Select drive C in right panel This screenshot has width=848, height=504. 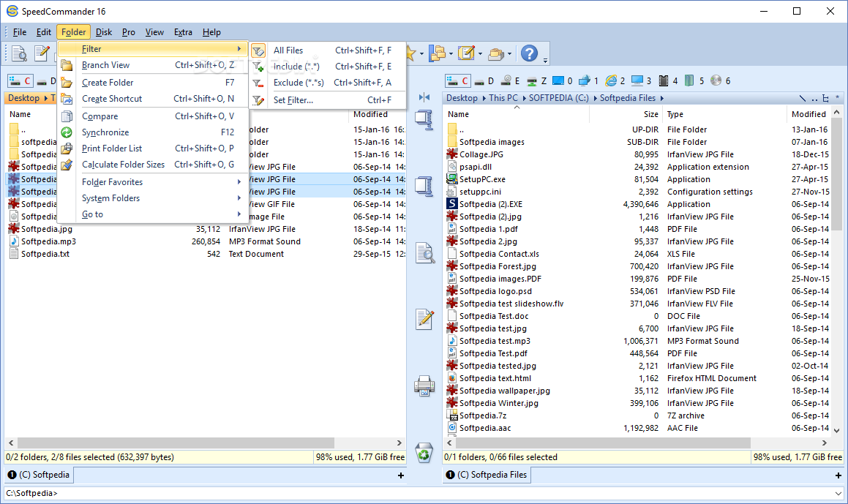pyautogui.click(x=458, y=81)
